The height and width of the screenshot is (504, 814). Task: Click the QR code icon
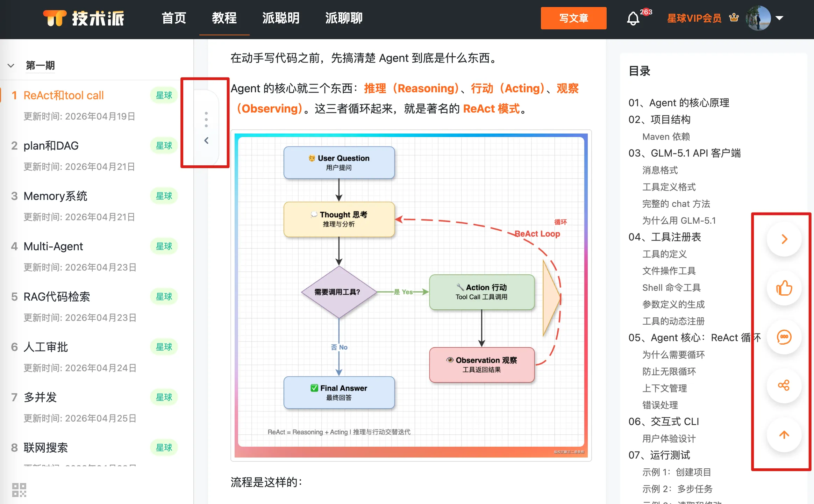tap(19, 490)
